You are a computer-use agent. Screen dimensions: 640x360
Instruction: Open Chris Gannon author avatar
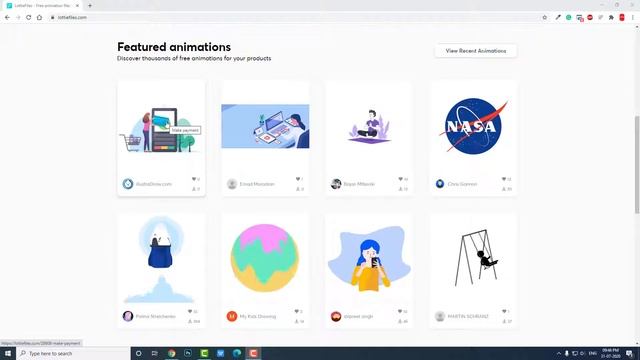[x=440, y=184]
